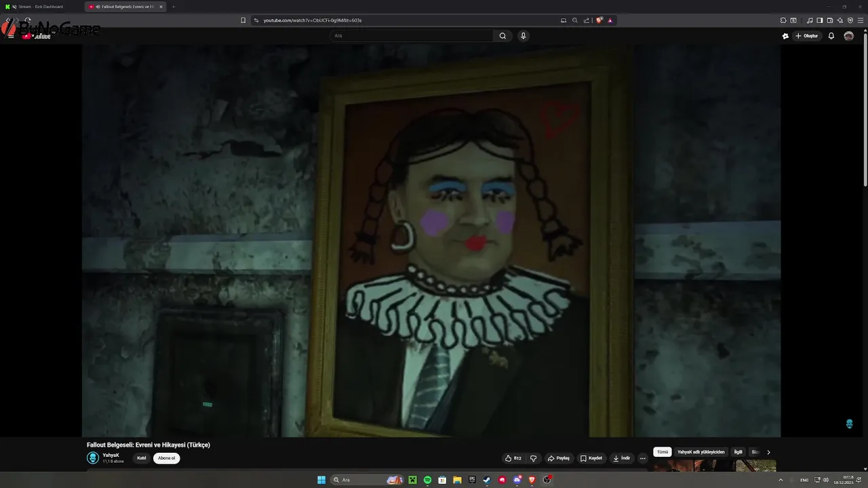Viewport: 868px width, 488px height.
Task: Open the account avatar menu
Action: coord(849,36)
